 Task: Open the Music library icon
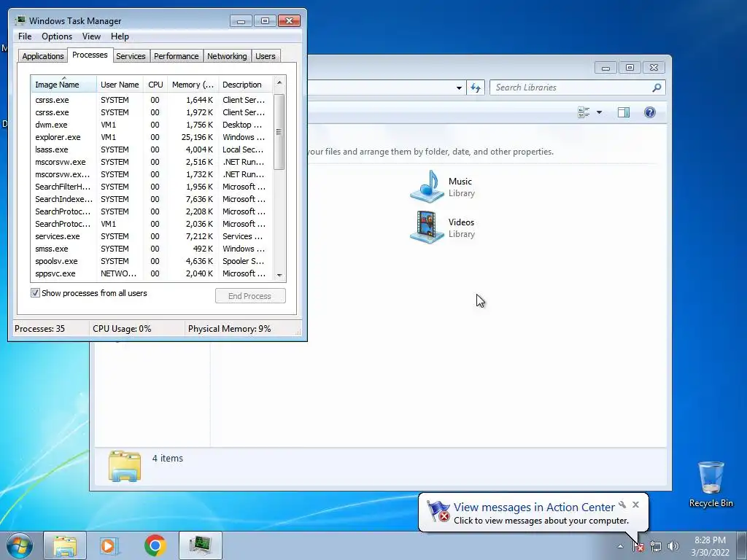(427, 187)
